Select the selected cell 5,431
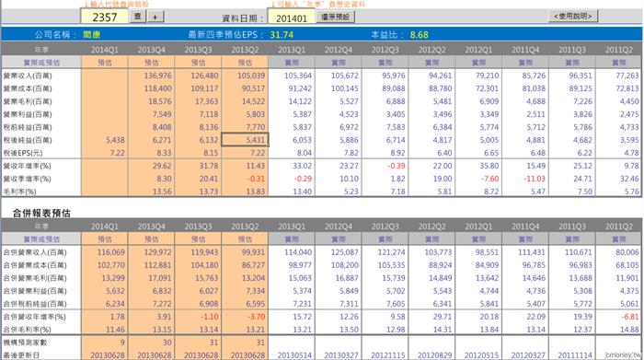 (x=245, y=140)
